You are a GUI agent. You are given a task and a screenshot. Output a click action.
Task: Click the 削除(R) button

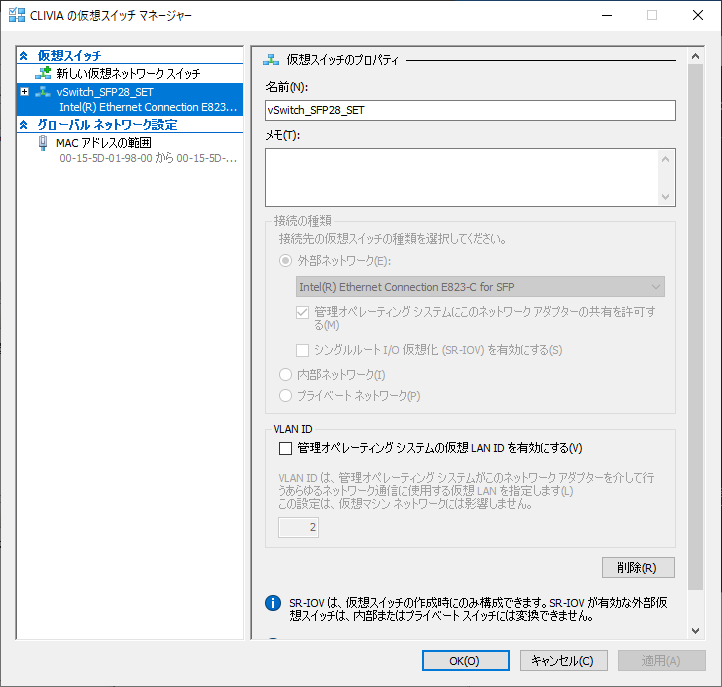tap(638, 567)
